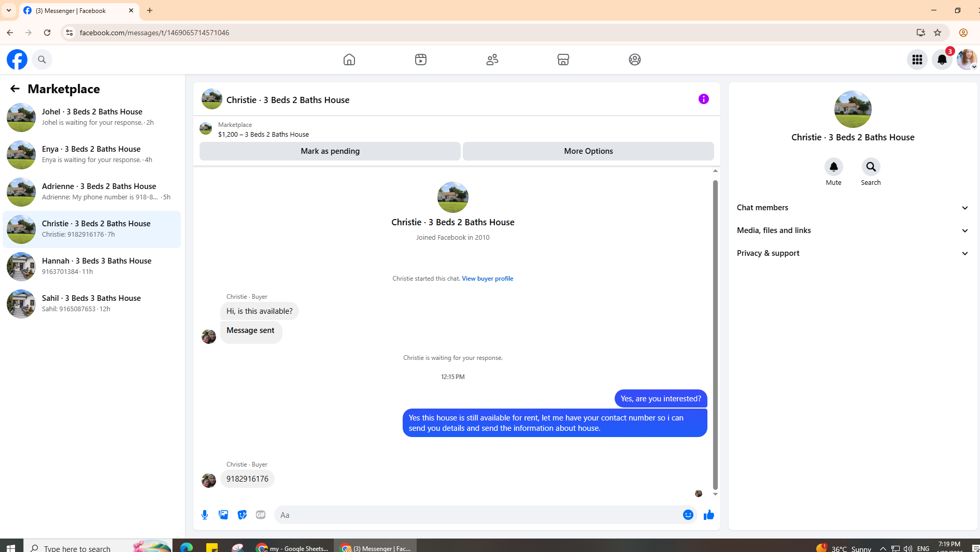Open Hannah's 3 Beds 3 Baths House chat

tap(92, 267)
